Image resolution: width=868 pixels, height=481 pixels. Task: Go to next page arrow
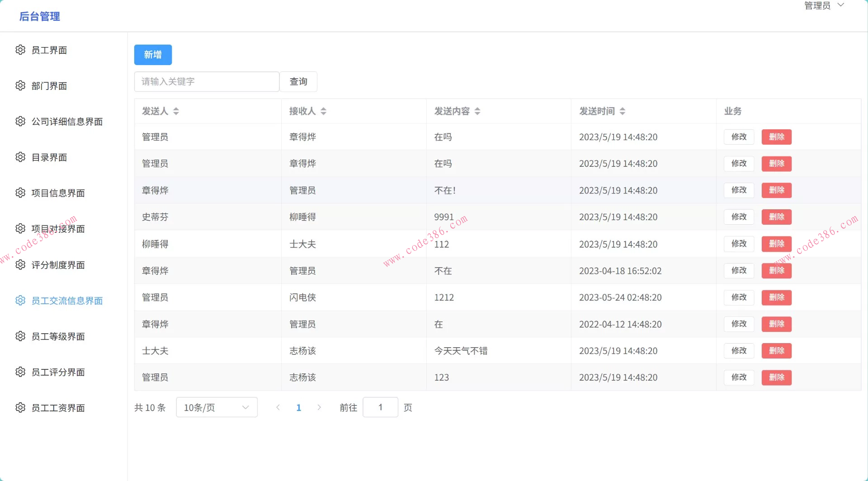tap(319, 407)
